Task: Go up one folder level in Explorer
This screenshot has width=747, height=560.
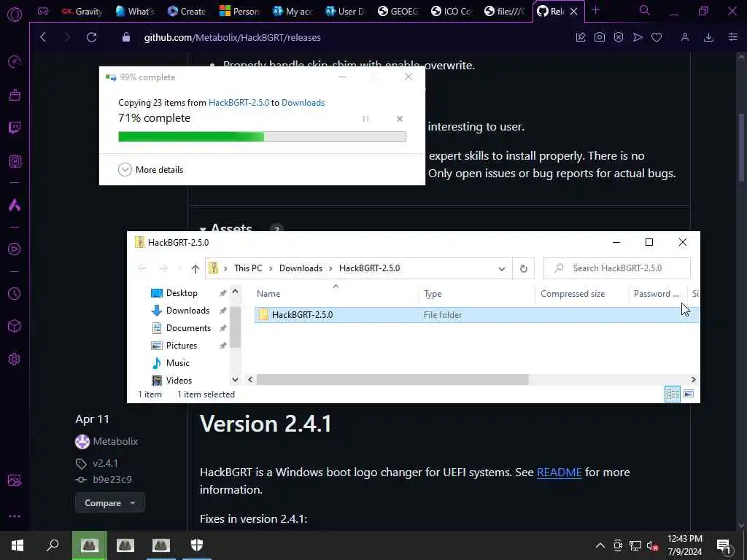Action: [195, 268]
